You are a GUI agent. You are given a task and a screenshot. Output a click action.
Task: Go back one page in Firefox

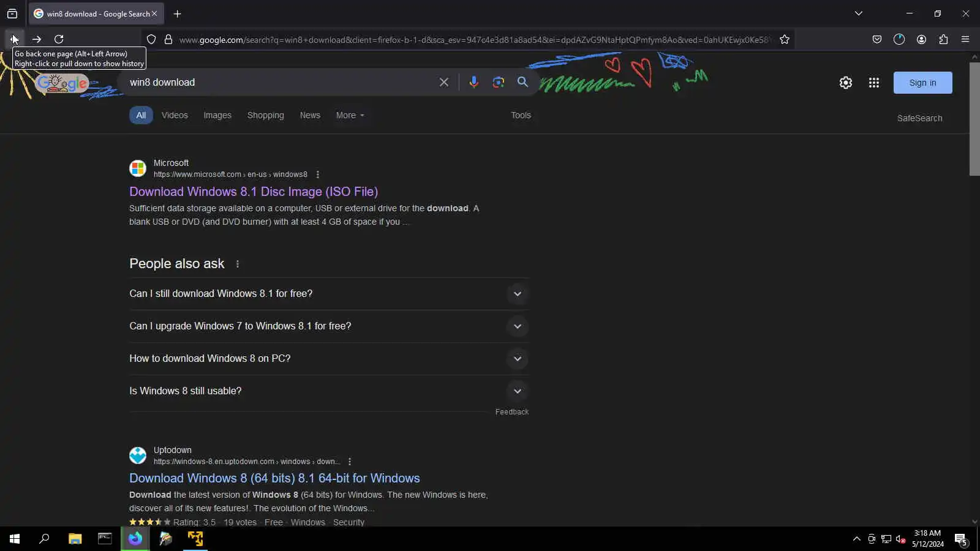15,39
